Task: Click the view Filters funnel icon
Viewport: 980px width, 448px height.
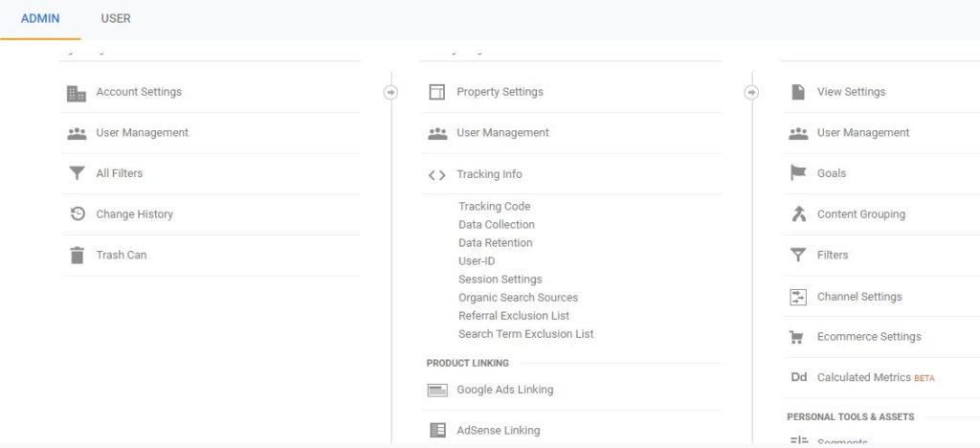Action: (798, 255)
